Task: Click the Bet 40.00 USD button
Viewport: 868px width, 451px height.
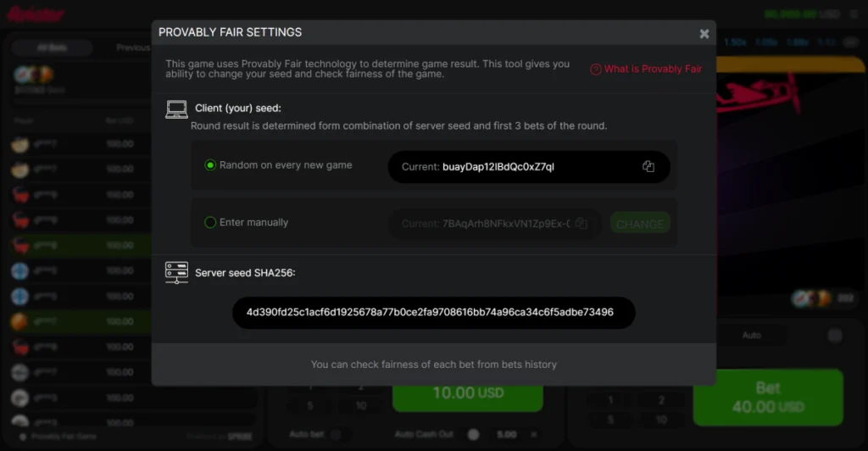Action: 768,398
